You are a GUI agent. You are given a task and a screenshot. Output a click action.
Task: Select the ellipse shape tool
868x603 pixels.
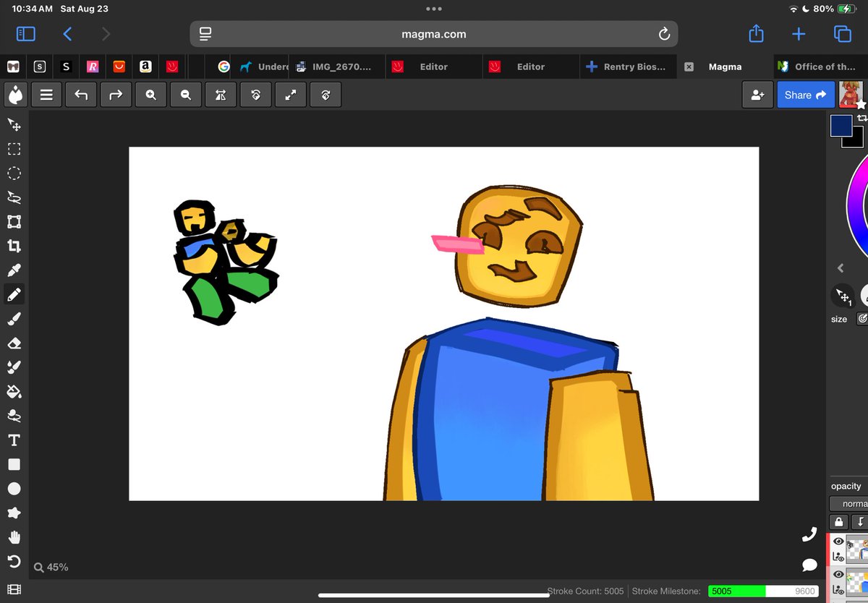coord(14,488)
